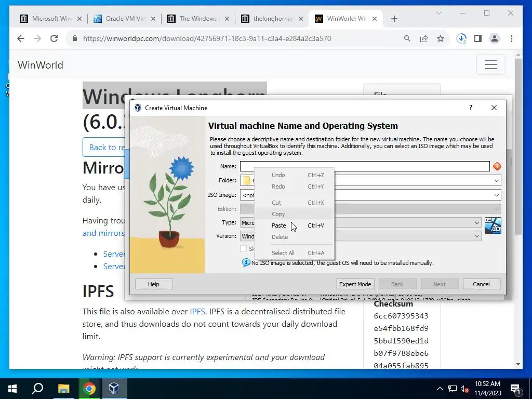Click the taskbar clock showing 10:52 AM

487,389
